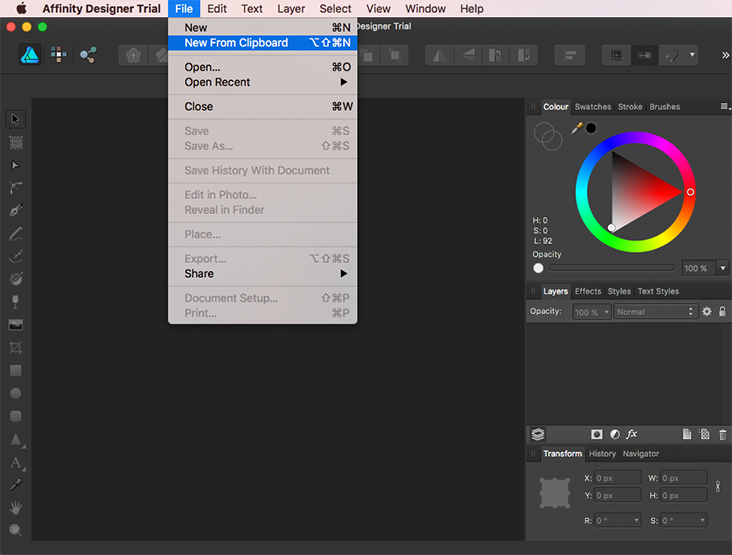Open the Apple menu

[21, 9]
